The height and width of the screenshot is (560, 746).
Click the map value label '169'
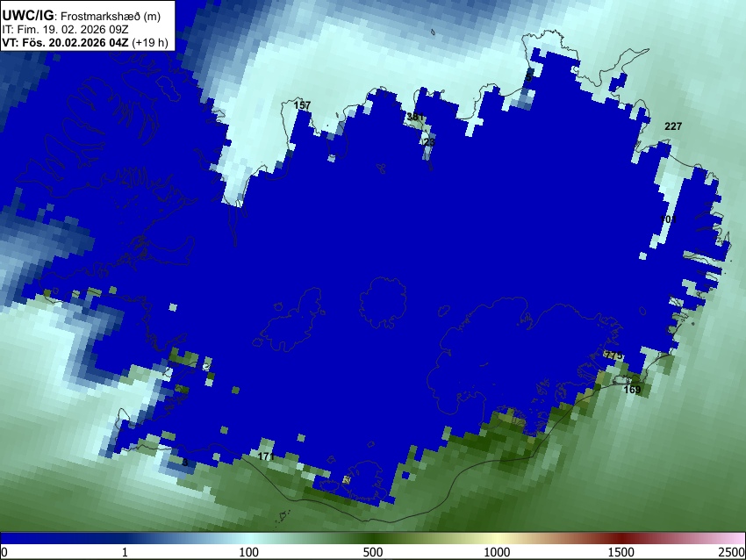(632, 390)
